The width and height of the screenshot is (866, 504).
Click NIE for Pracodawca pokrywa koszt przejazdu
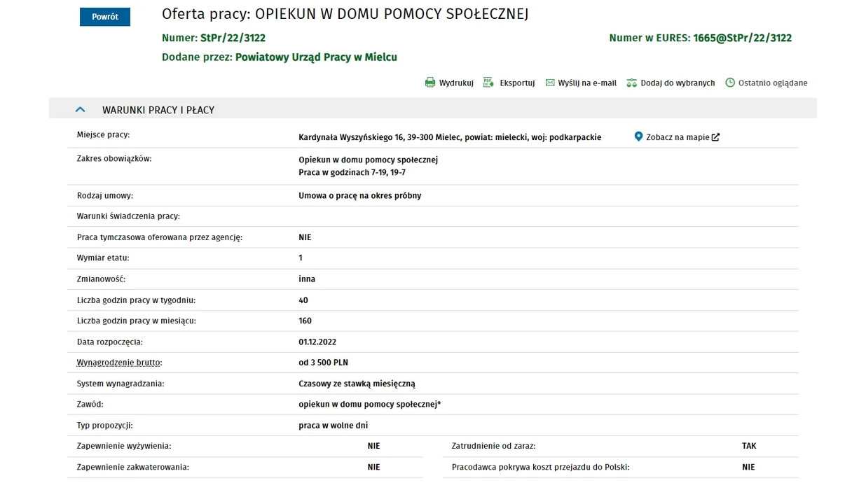[748, 467]
